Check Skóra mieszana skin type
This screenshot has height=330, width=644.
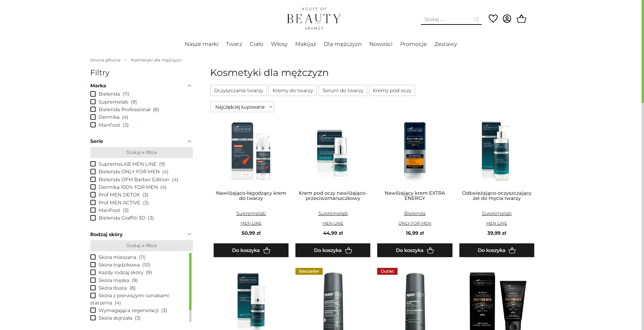pyautogui.click(x=93, y=257)
